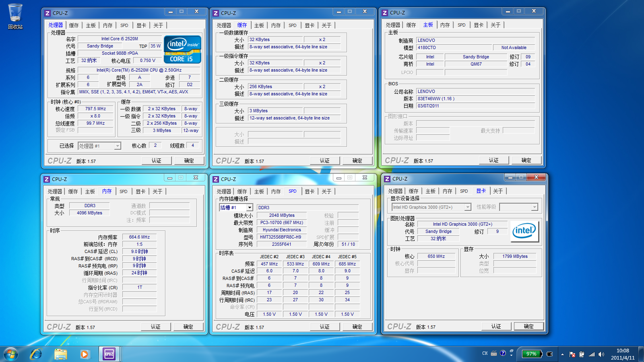Click BIOS date 03/07/2011
This screenshot has width=644, height=362.
[476, 106]
